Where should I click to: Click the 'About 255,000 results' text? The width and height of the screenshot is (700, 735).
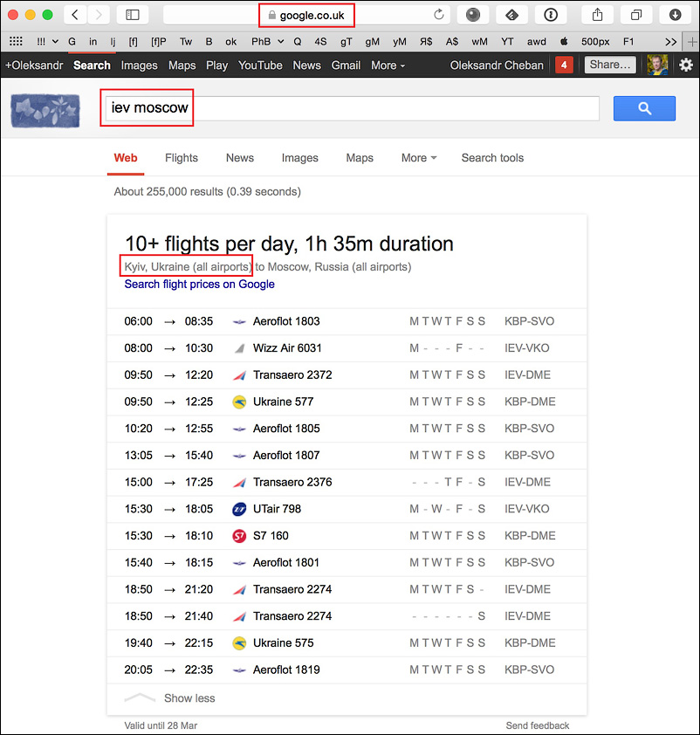pos(207,192)
